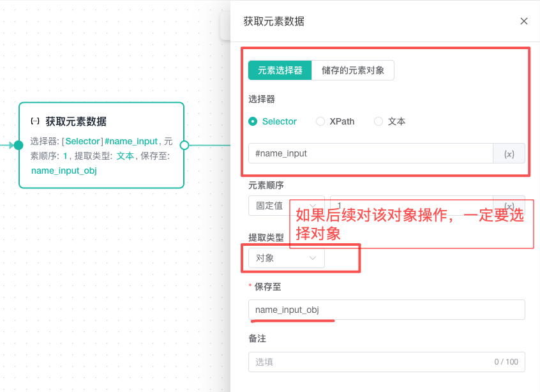This screenshot has height=392, width=540.
Task: Click the 选择器 section label
Action: click(262, 99)
